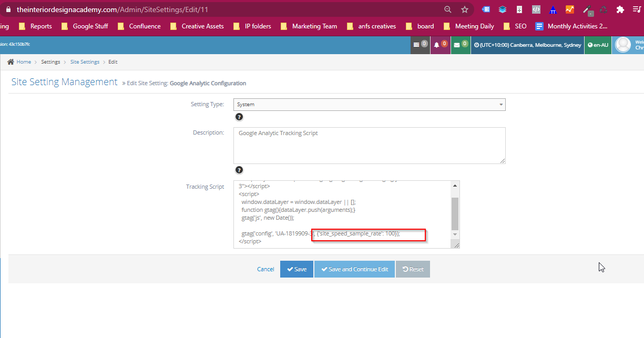The height and width of the screenshot is (338, 644).
Task: Open the code snippet </> extension
Action: 535,9
